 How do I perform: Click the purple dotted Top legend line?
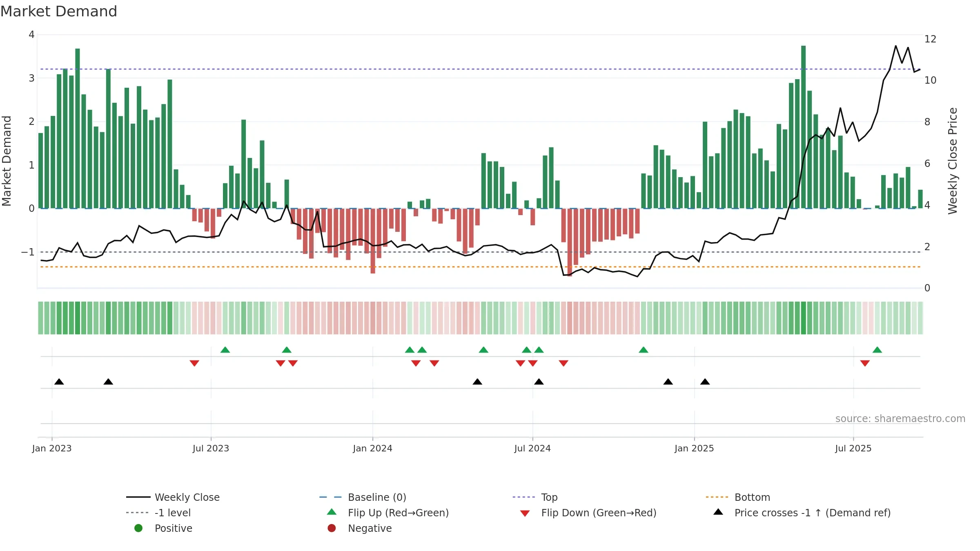coord(523,497)
